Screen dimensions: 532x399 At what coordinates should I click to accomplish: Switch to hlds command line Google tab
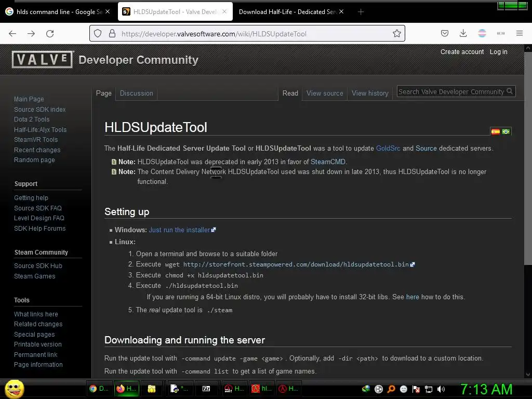(58, 12)
